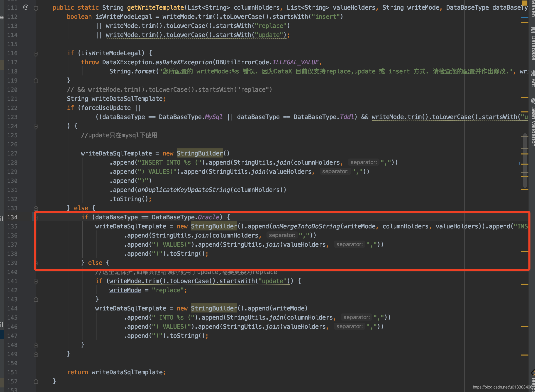Click the separator hint on line 128

pos(364,162)
